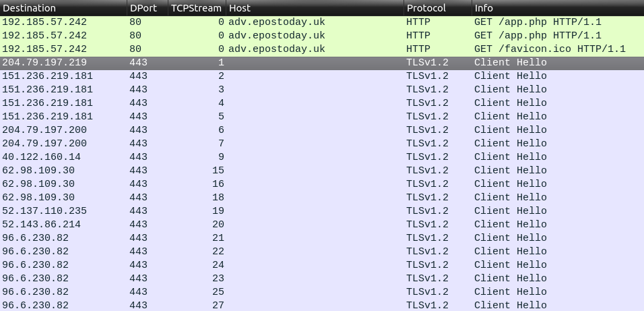Sort by the Protocol column header

tap(426, 8)
